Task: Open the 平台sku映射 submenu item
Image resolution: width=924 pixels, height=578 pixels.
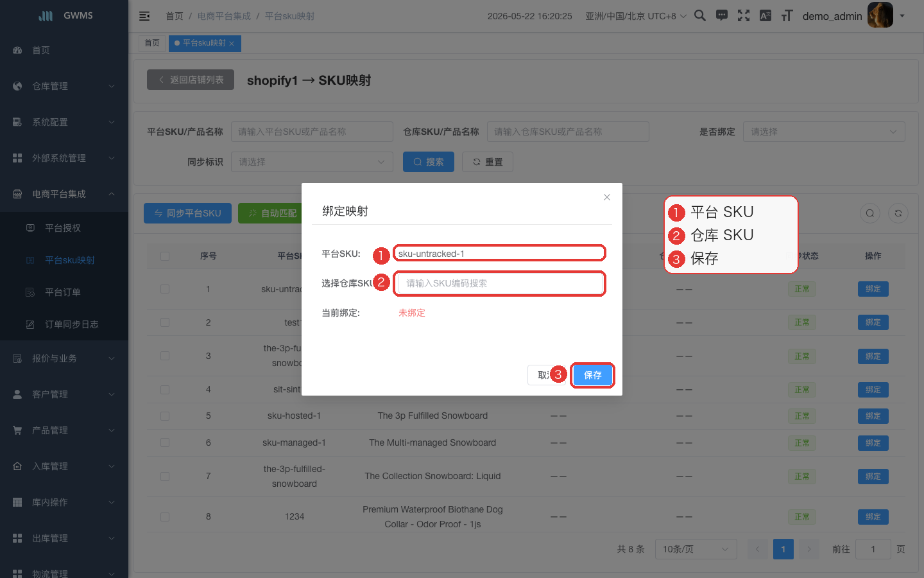Action: (64, 260)
